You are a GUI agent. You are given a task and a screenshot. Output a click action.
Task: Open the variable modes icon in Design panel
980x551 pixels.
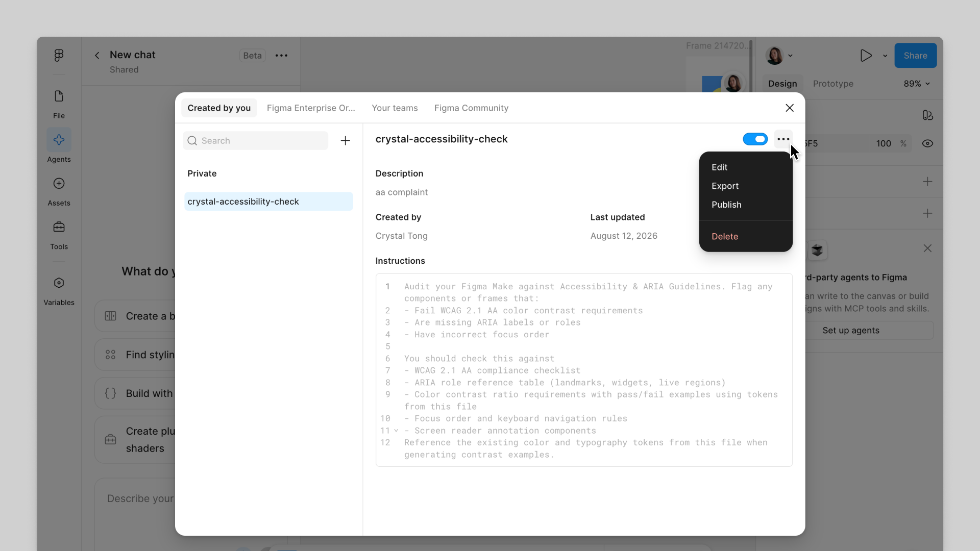click(927, 115)
